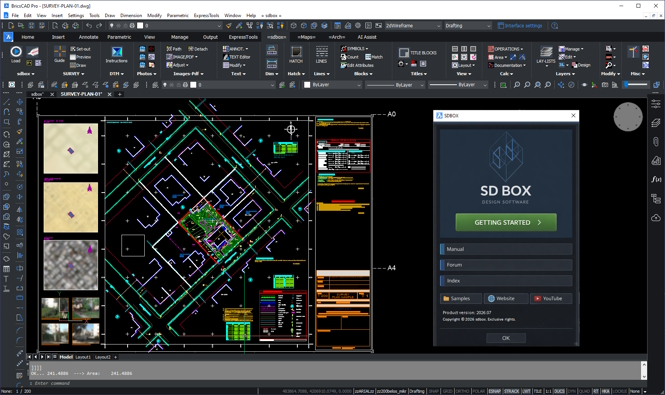This screenshot has height=395, width=665.
Task: Open the TEXT Editor tool
Action: (237, 57)
